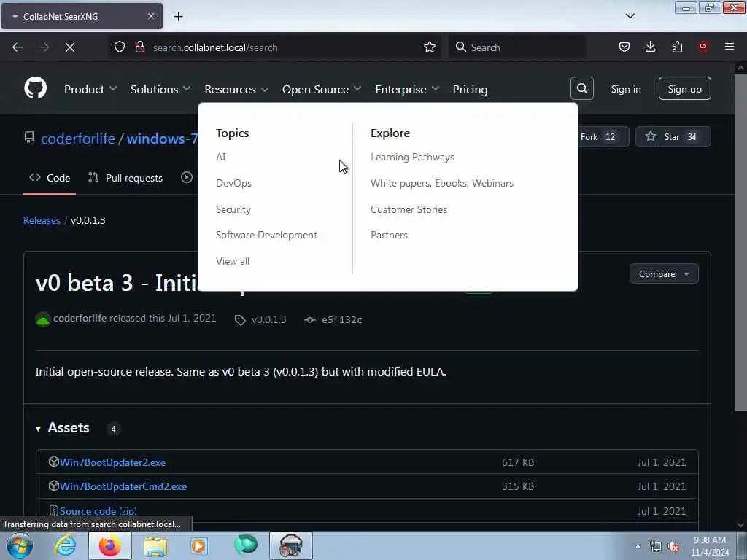Select Security under Topics

[x=233, y=209]
